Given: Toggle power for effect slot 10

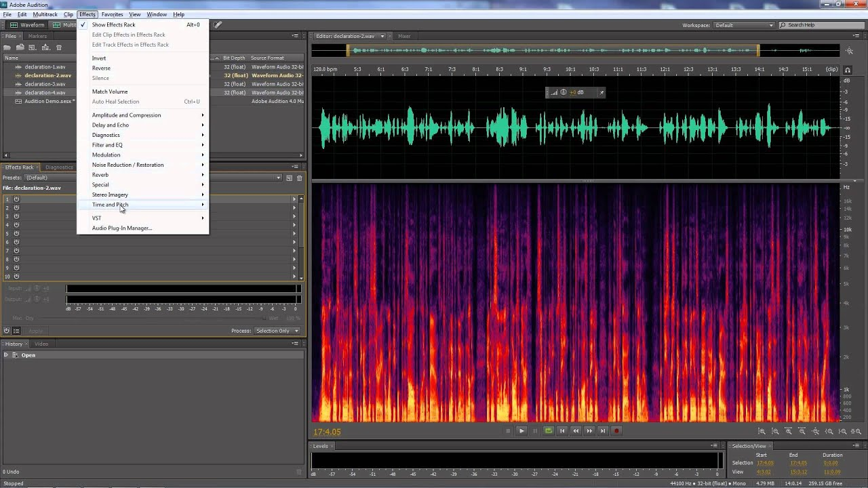Looking at the screenshot, I should [16, 277].
